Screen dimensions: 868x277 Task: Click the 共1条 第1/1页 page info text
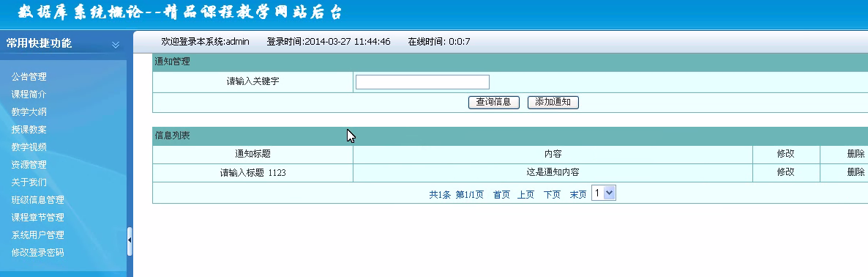pyautogui.click(x=457, y=194)
